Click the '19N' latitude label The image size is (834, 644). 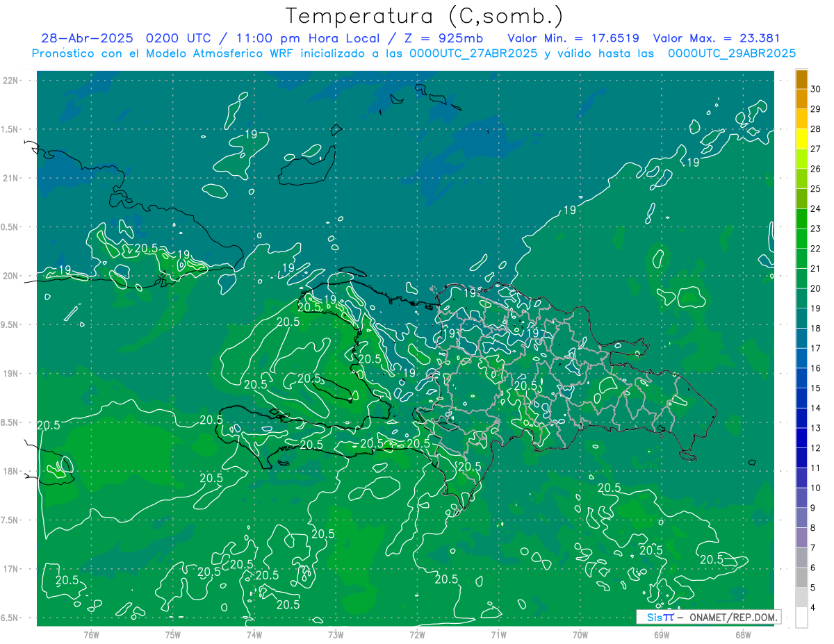tap(12, 373)
